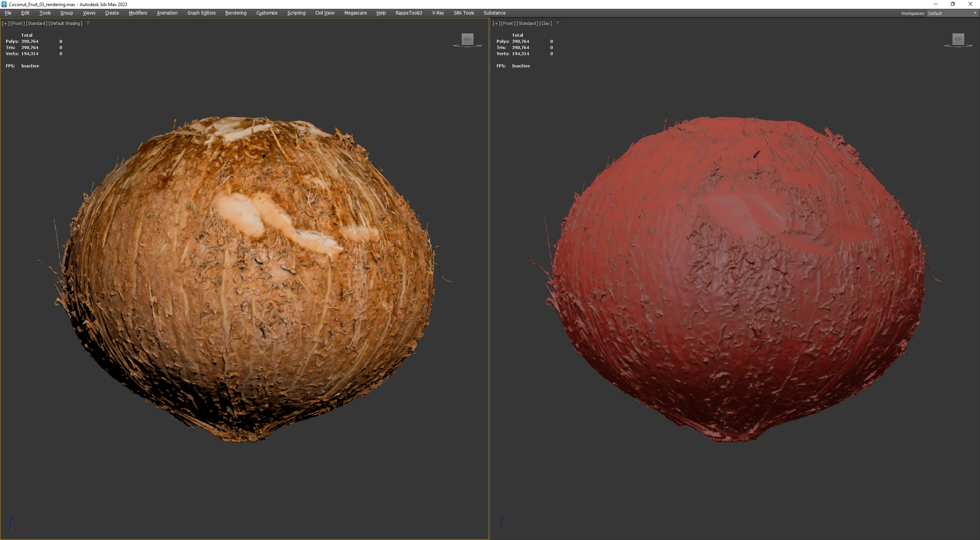Screen dimensions: 980x540
Task: Click the ViewCube in the left viewport
Action: click(467, 39)
